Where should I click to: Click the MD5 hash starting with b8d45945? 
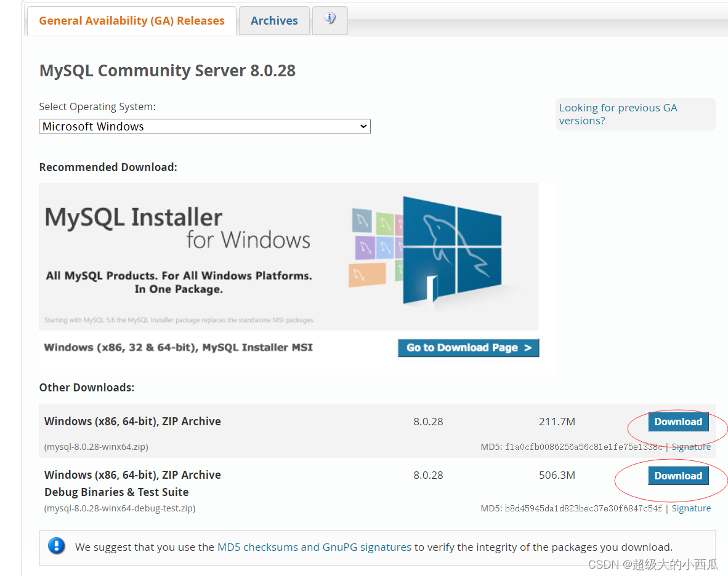coord(583,508)
